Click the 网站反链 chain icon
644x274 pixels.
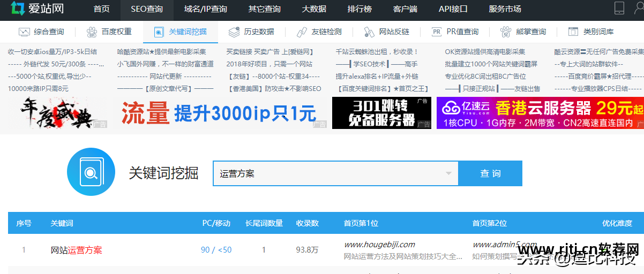coord(369,32)
